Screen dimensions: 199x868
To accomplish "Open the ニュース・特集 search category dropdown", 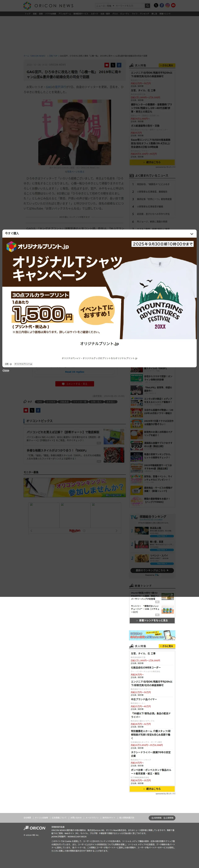I will tap(105, 6).
